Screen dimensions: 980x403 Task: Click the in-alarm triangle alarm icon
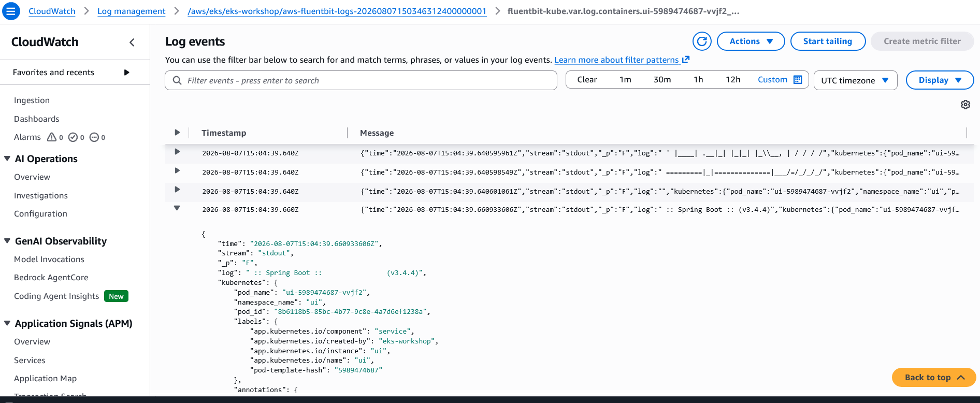click(x=52, y=137)
